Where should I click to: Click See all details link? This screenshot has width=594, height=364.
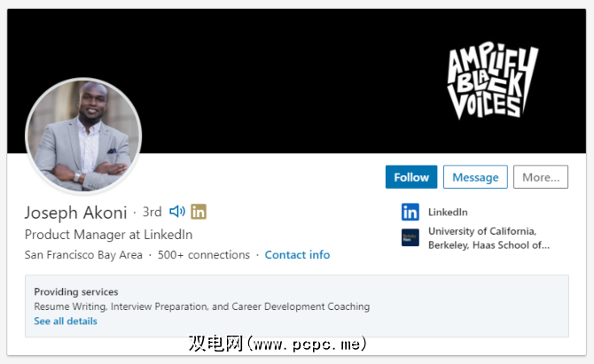point(66,321)
